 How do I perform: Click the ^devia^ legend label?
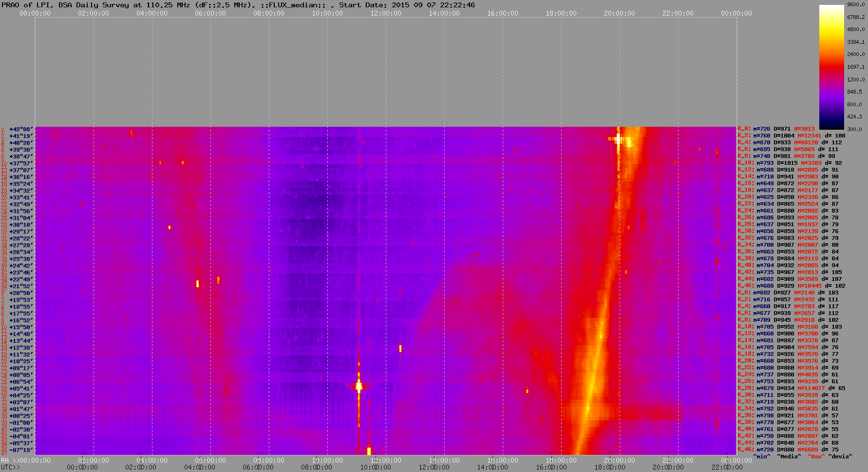tap(840, 456)
